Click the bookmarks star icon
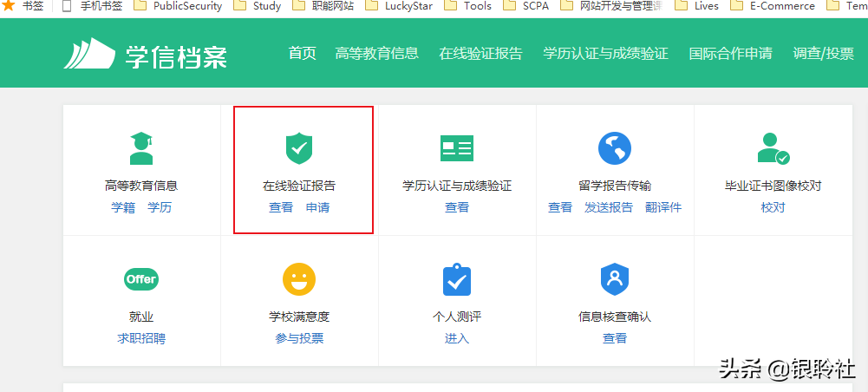Screen dimensions: 868x392 pyautogui.click(x=9, y=6)
